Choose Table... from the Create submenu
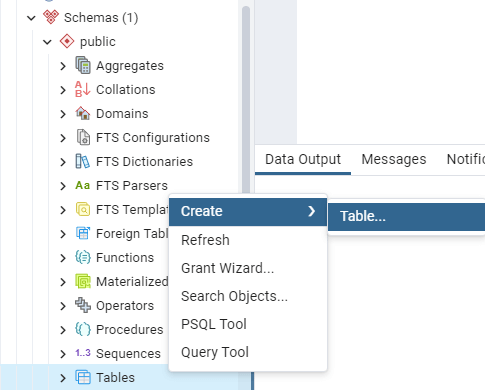Image resolution: width=485 pixels, height=390 pixels. point(406,216)
